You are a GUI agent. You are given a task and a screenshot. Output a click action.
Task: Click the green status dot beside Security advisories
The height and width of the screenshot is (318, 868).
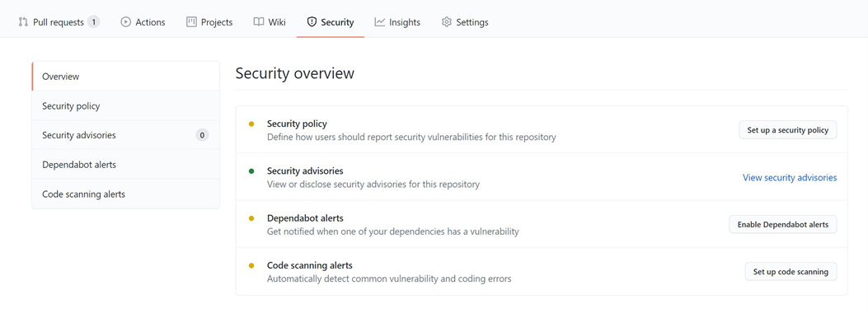coord(251,171)
